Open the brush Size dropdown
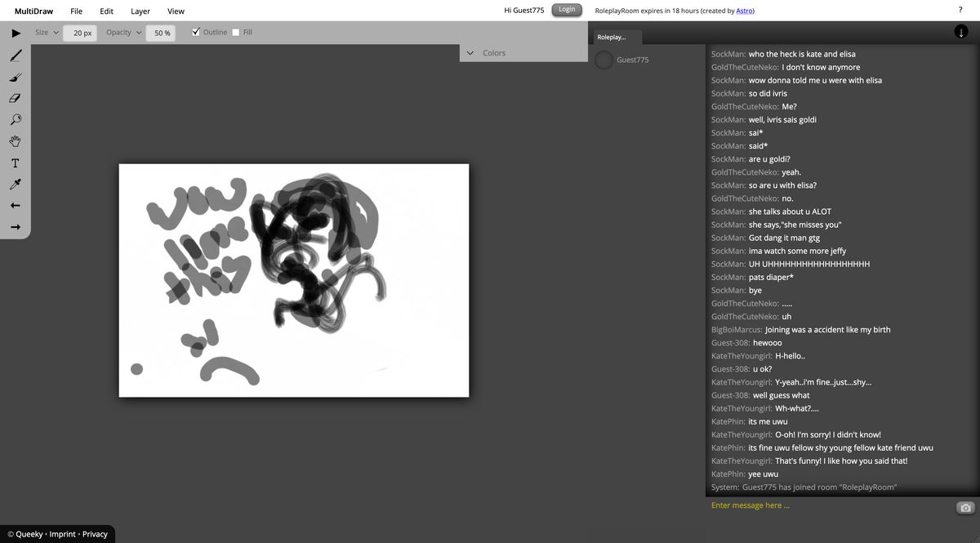Image resolution: width=980 pixels, height=543 pixels. point(55,32)
